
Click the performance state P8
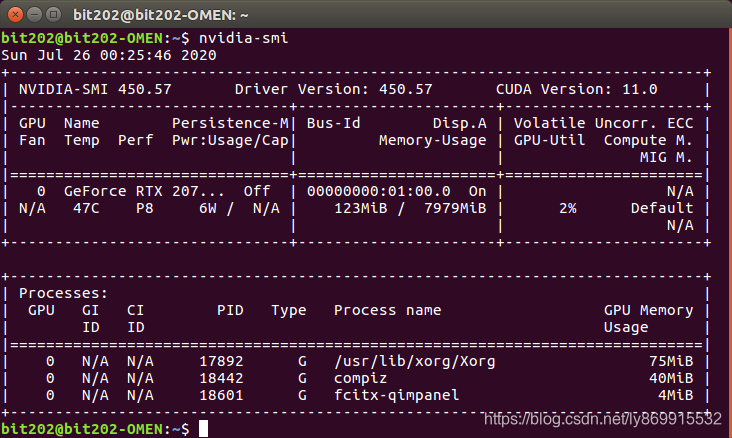coord(145,208)
